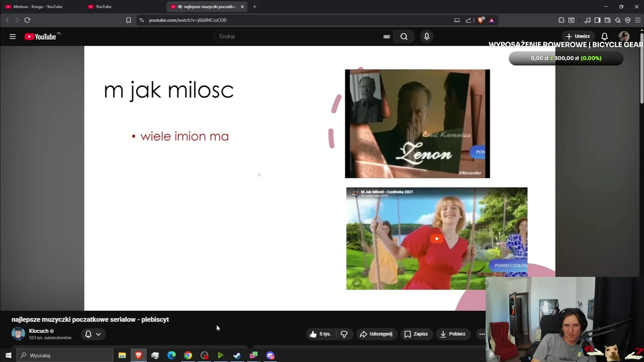This screenshot has width=644, height=362.
Task: Open account avatar menu in YouTube header
Action: (624, 36)
